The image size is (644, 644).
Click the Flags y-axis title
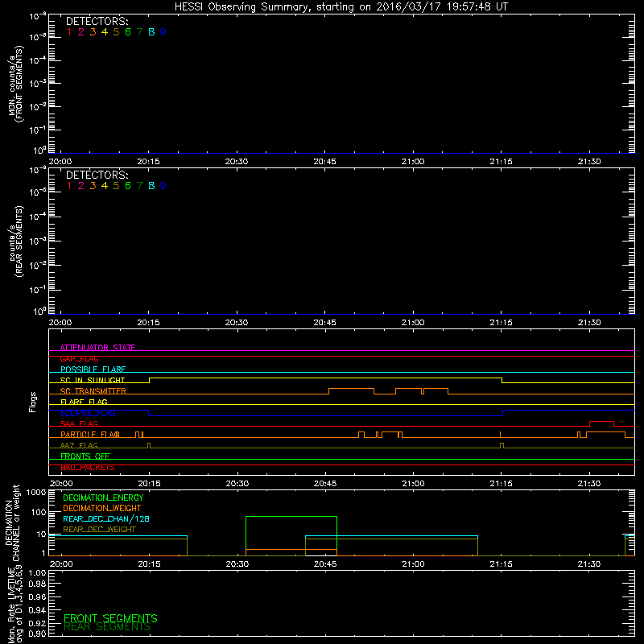tap(33, 402)
